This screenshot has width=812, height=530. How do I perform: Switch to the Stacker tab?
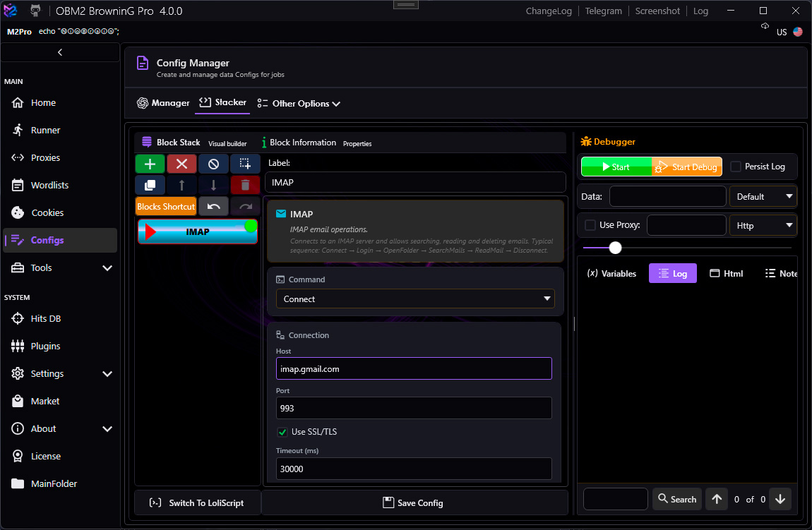(222, 102)
